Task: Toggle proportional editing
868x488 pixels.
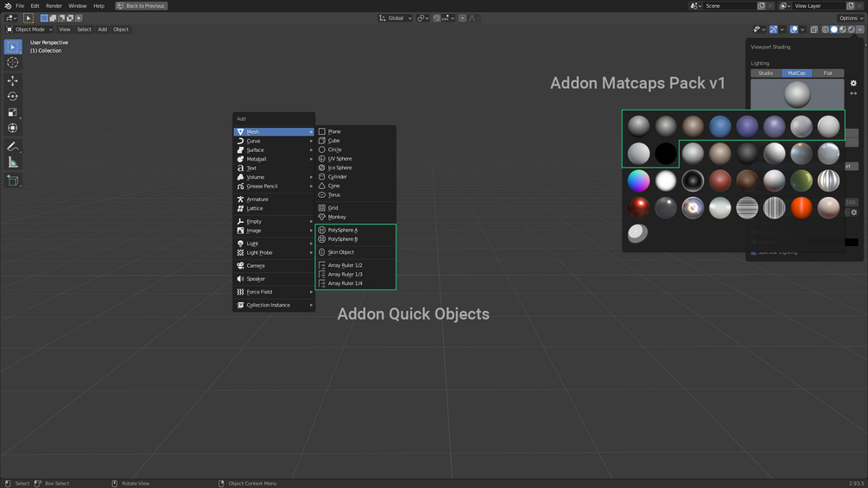Action: pyautogui.click(x=463, y=18)
